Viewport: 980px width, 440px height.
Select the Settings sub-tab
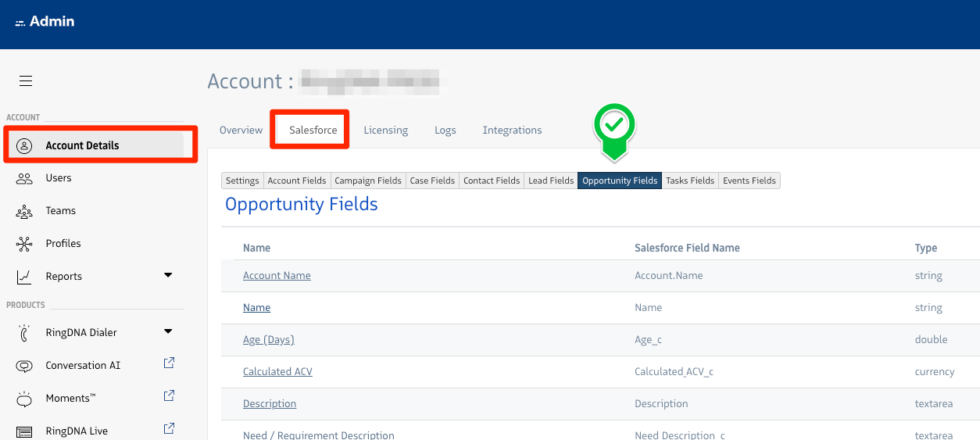click(242, 181)
